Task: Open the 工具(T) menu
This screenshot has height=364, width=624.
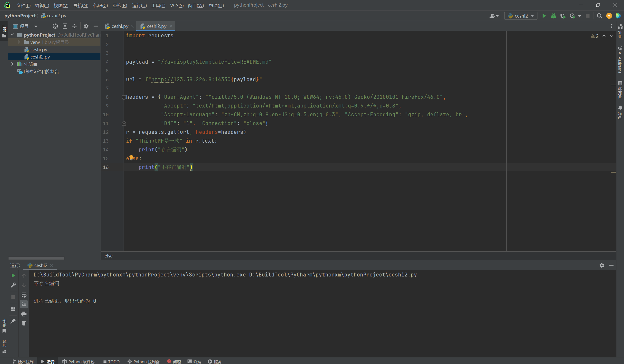Action: point(158,5)
